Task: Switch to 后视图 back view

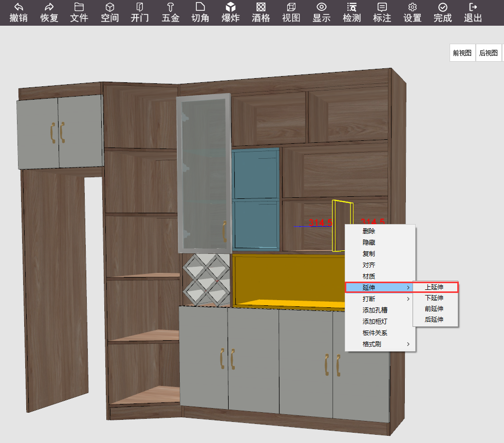Action: (488, 53)
